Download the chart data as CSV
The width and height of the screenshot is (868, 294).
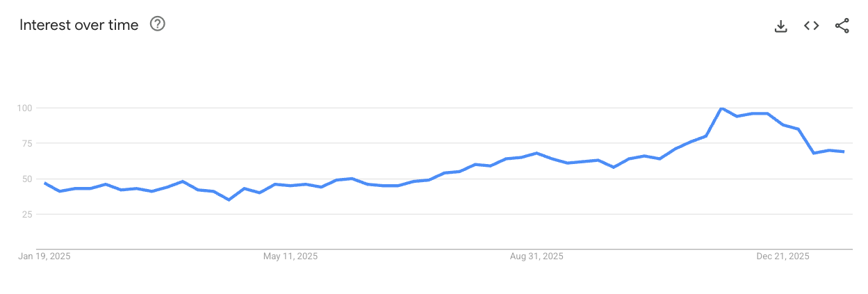[780, 26]
